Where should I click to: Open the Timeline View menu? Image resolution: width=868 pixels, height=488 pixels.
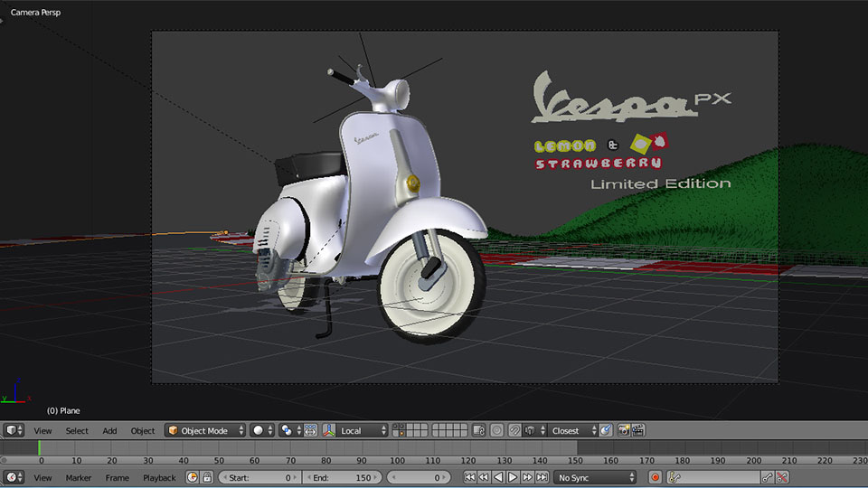point(42,477)
